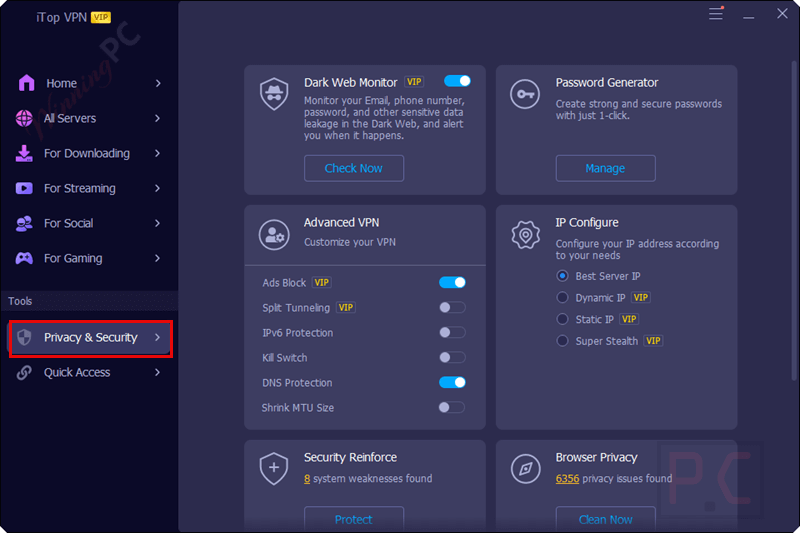Click the VIP badge beside iTop VPN
Viewport: 800px width, 533px height.
pos(101,17)
